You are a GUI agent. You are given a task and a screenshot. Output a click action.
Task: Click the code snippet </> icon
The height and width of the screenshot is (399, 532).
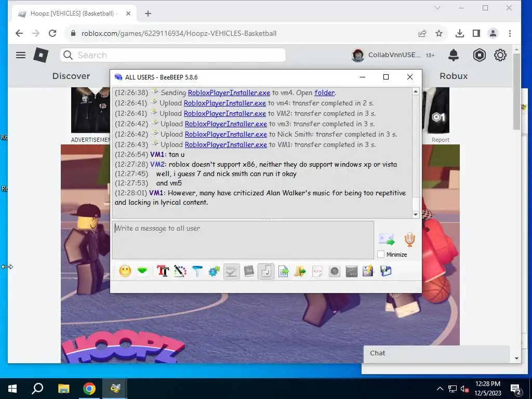pyautogui.click(x=317, y=271)
